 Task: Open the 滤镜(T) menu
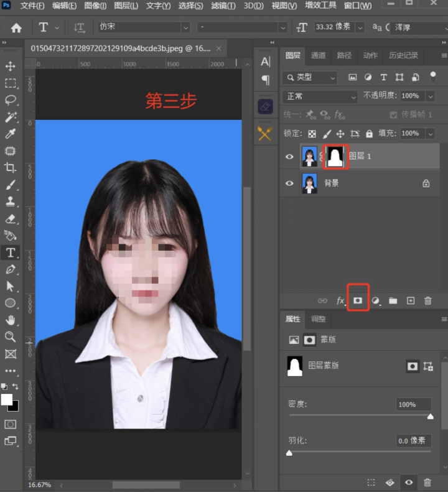223,6
